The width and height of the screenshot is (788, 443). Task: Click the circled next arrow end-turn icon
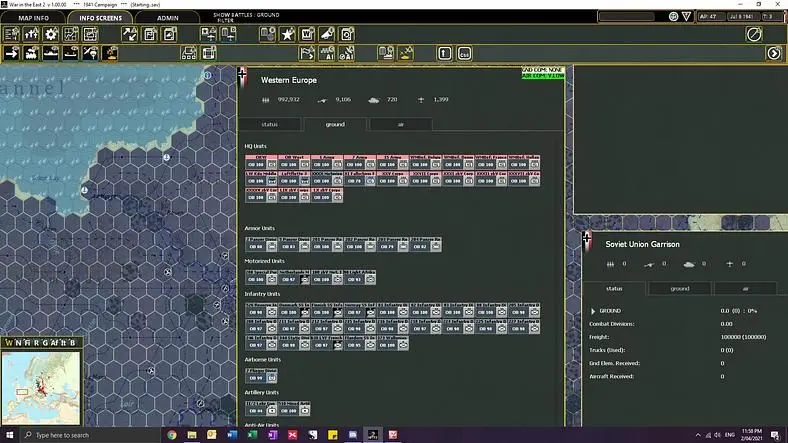pos(774,53)
